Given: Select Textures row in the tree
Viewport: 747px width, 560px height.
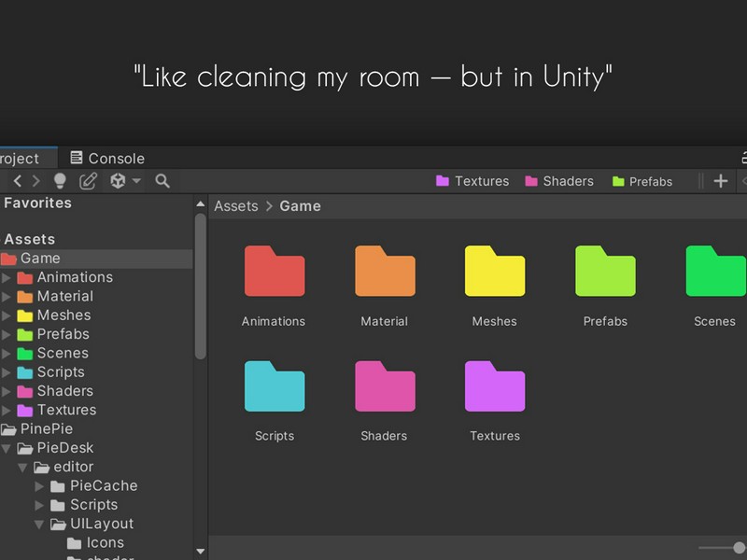Looking at the screenshot, I should [96, 410].
